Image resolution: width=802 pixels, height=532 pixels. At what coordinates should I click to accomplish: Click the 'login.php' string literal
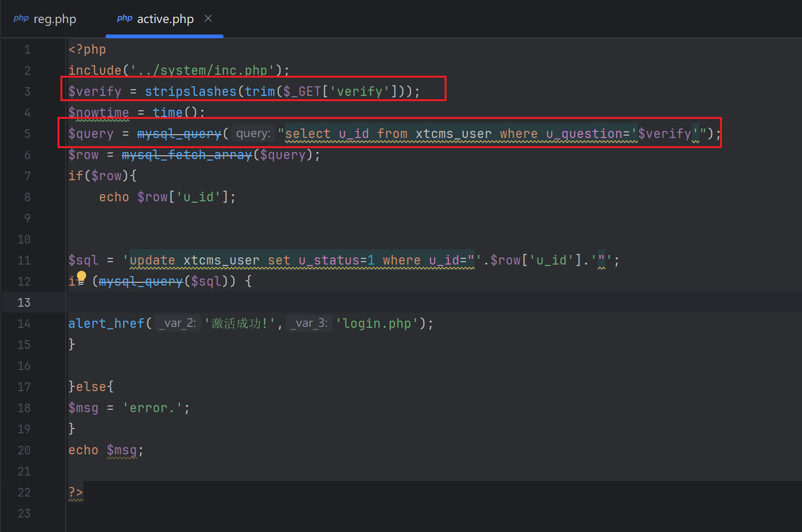377,324
